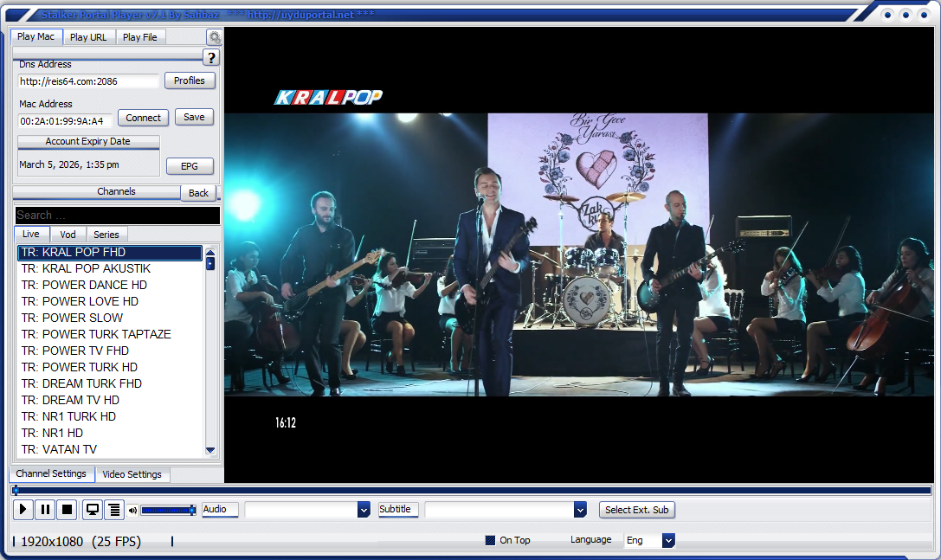Screen dimensions: 941x560
Task: Select channel TR: POWER DANCE HD
Action: coord(110,285)
